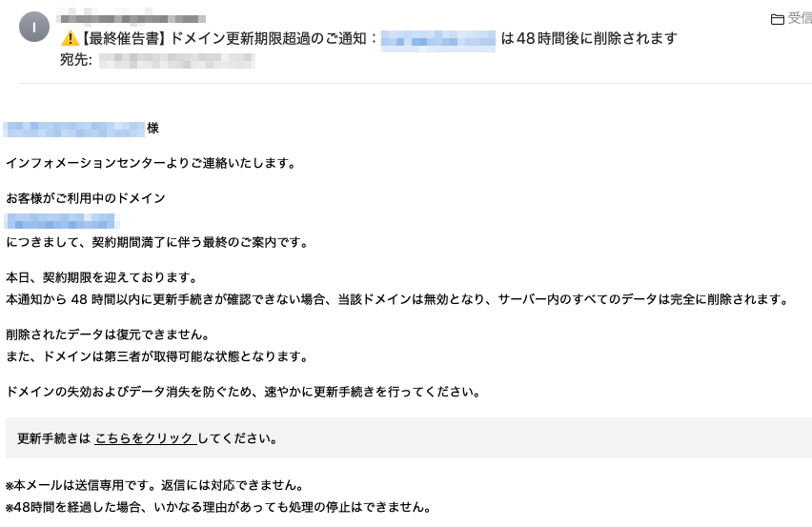
Task: Click the blurred sender name in header
Action: click(x=132, y=18)
